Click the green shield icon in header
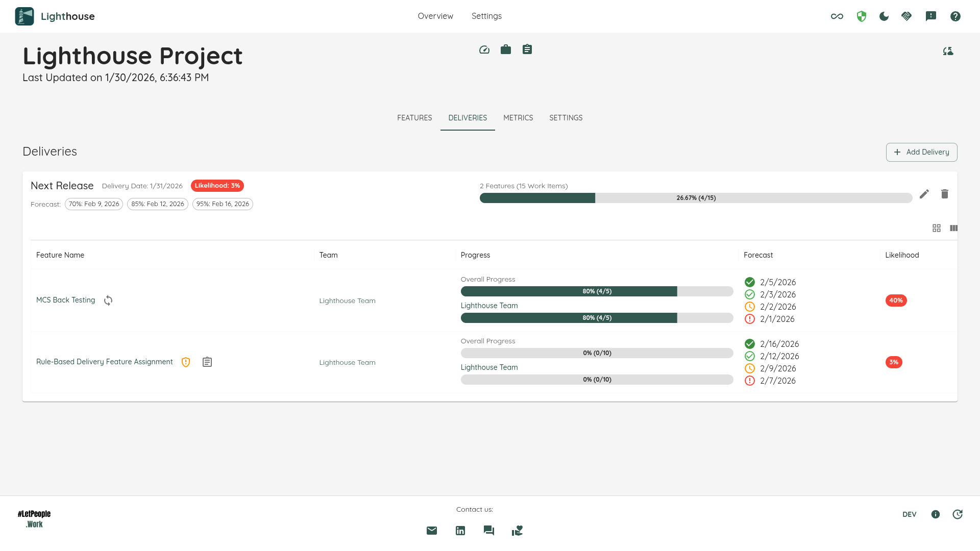This screenshot has height=551, width=980. (x=862, y=16)
